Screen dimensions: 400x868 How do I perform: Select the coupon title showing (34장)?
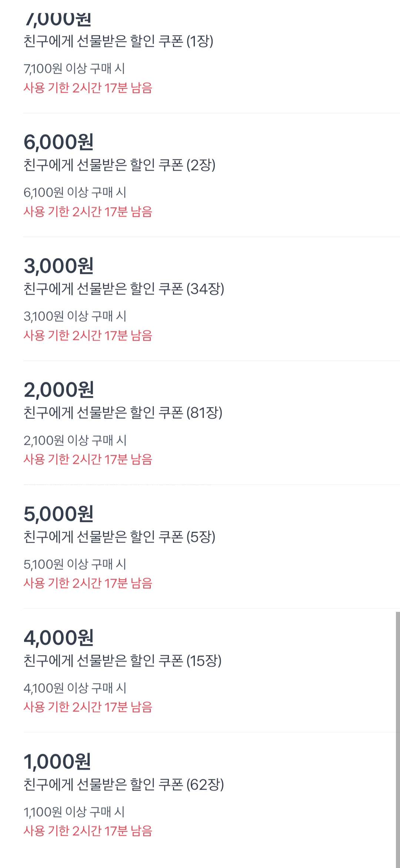tap(124, 289)
